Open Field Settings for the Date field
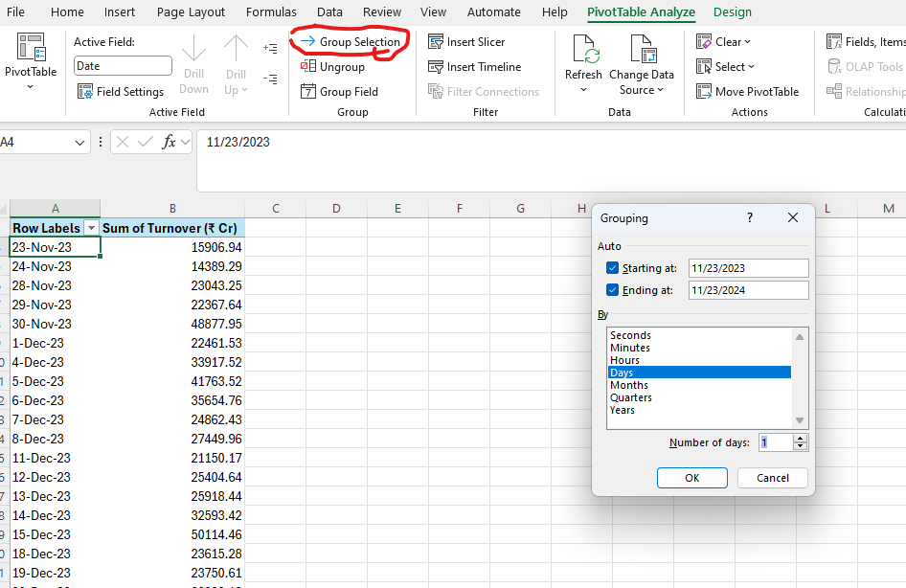The image size is (906, 588). click(121, 91)
